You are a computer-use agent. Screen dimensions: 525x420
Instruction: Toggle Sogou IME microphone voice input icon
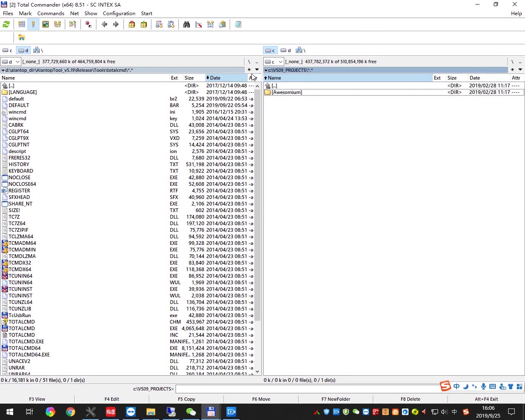pos(484,386)
